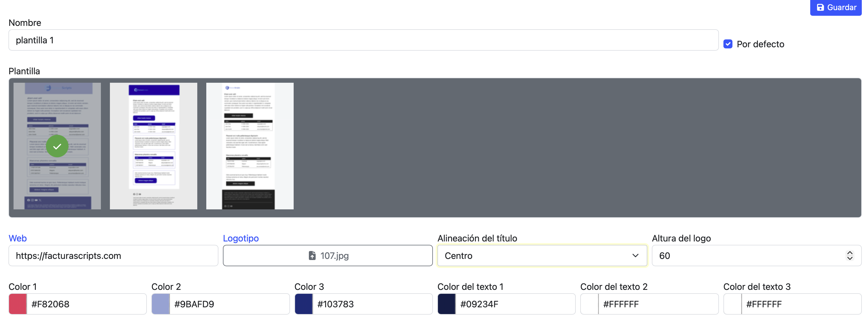Click the Logotipo file chooser showing 107.jpg
868x327 pixels.
(327, 256)
